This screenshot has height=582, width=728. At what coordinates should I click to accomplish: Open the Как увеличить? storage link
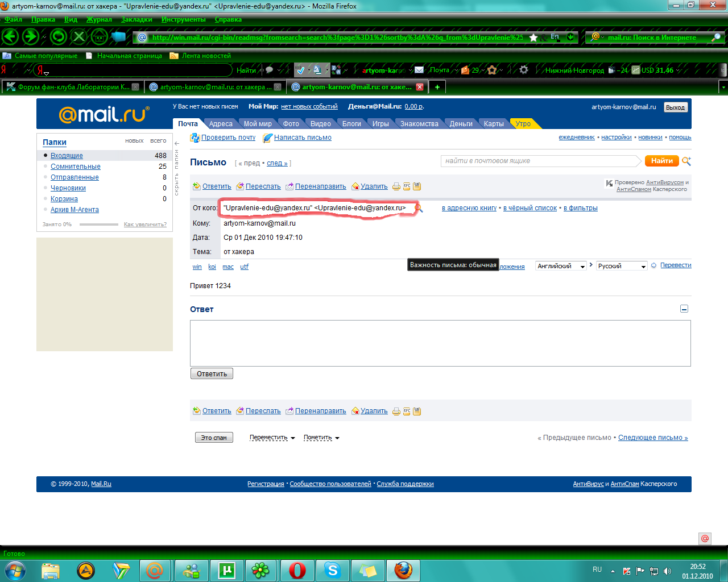[x=146, y=225]
